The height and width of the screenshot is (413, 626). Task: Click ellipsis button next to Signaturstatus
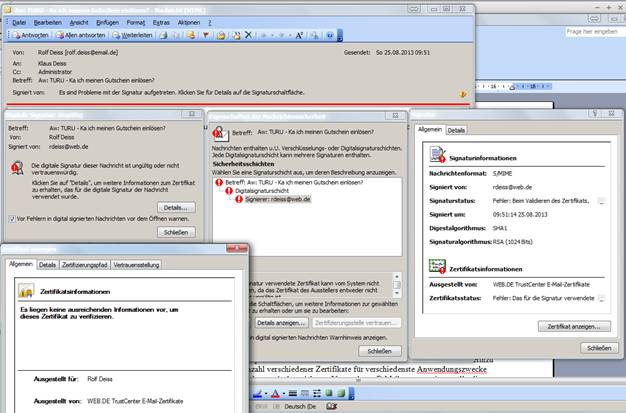(x=601, y=201)
